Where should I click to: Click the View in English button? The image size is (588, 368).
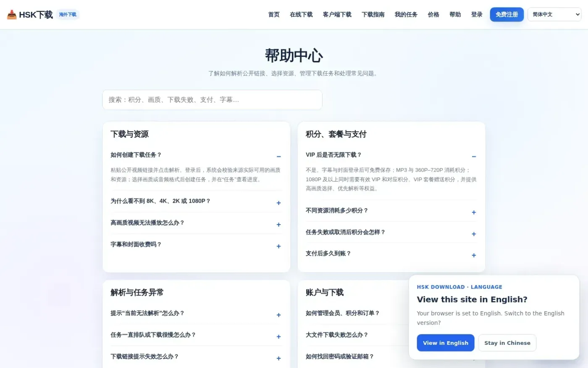(446, 343)
